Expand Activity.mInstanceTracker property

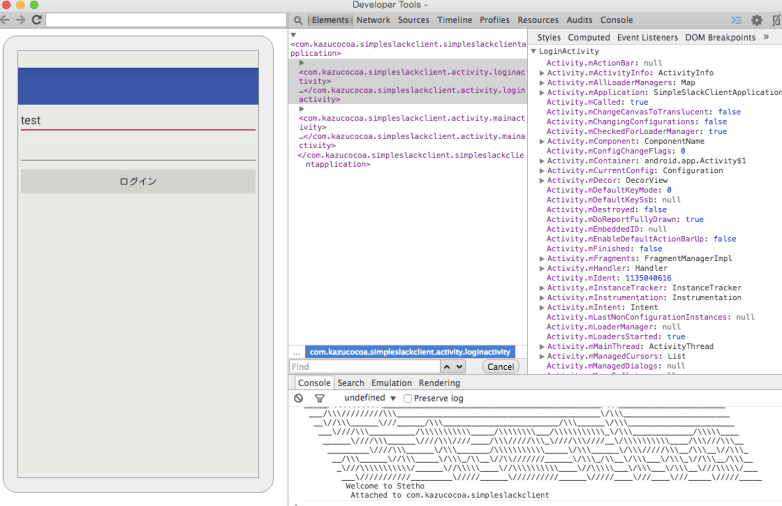[542, 288]
